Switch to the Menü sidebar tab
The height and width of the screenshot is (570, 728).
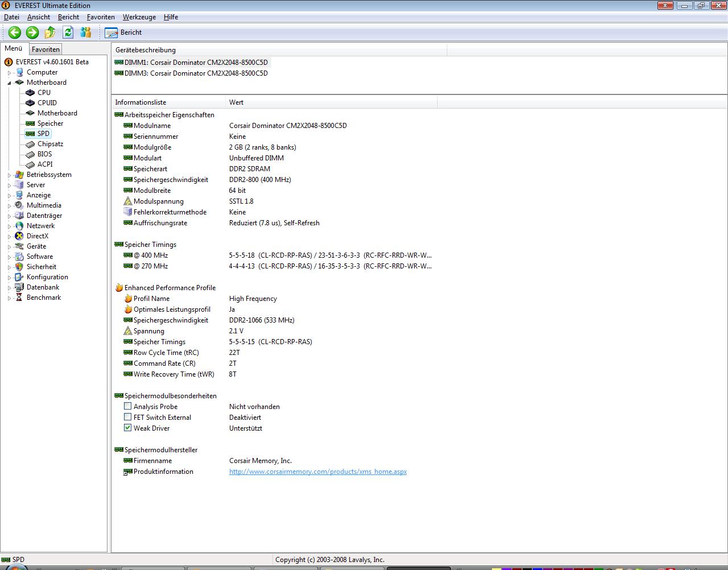tap(14, 49)
